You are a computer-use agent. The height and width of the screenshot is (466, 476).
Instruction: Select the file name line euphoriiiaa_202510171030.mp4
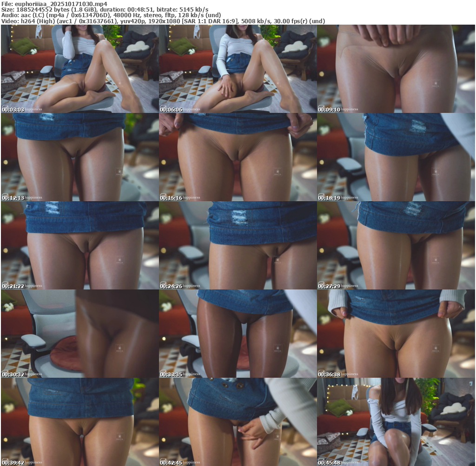click(x=54, y=4)
